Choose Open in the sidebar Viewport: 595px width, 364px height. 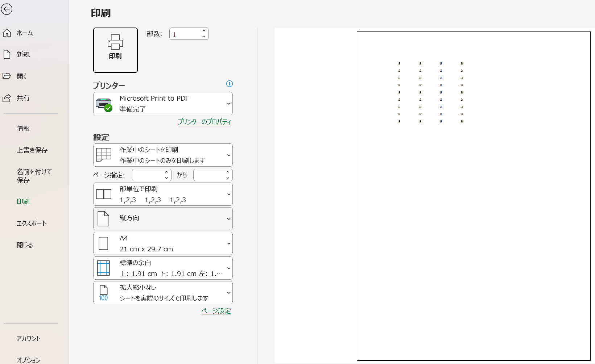[21, 76]
